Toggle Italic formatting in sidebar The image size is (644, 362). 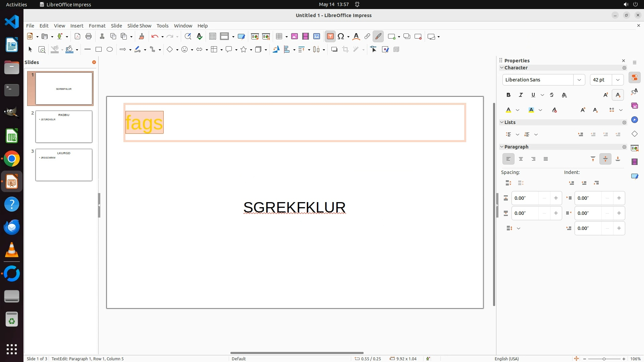[521, 95]
